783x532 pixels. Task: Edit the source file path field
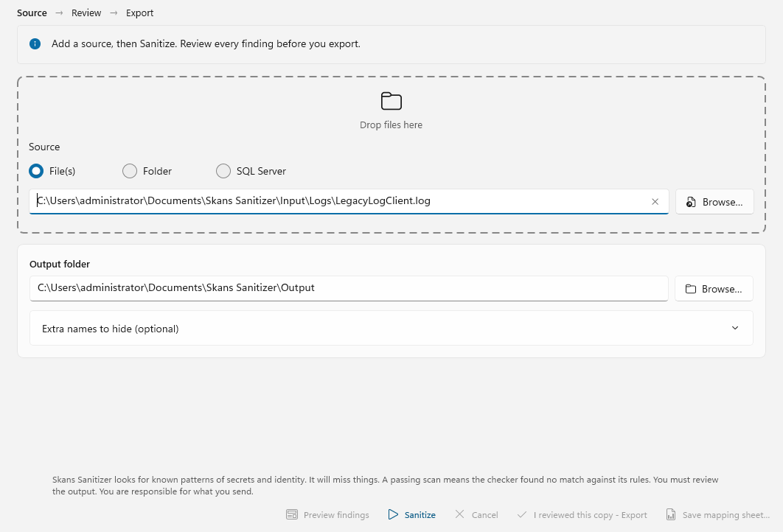349,202
